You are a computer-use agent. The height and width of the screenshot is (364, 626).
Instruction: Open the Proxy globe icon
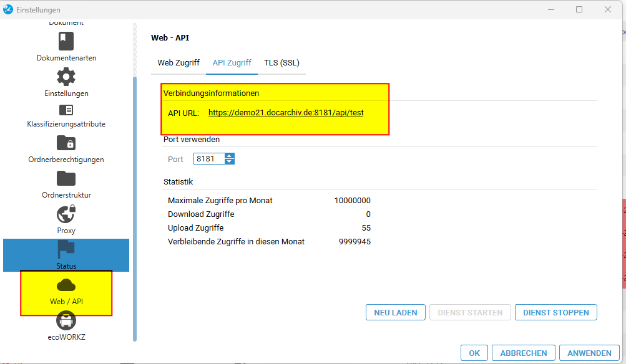66,214
